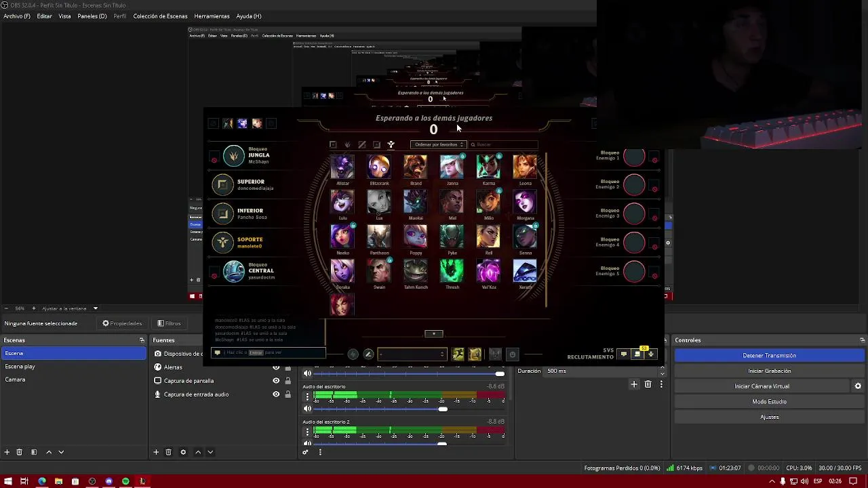Screen dimensions: 868x488
Task: Move source up arrow in Fuentes
Action: tap(198, 452)
